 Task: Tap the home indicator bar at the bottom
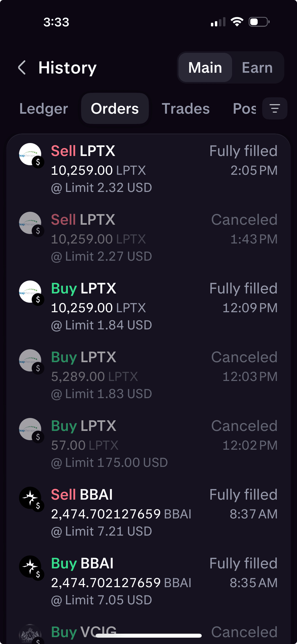149,636
